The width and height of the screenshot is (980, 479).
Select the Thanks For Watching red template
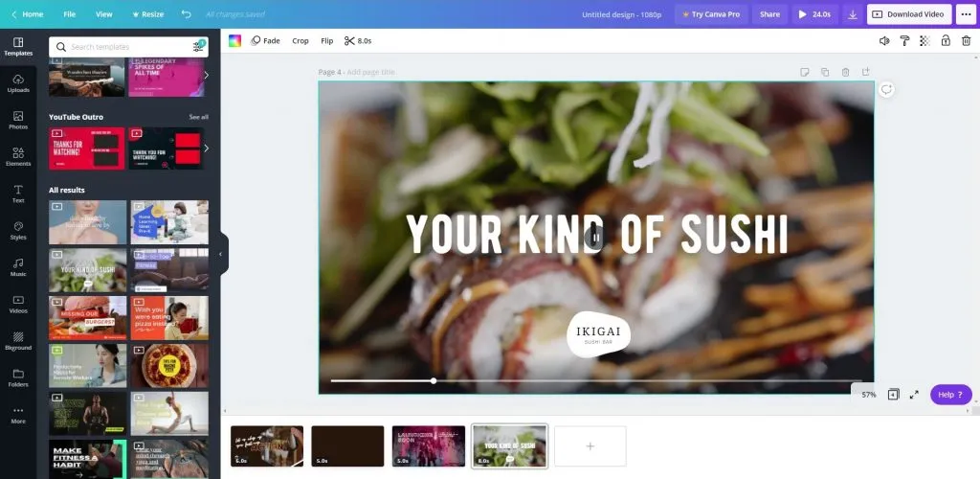click(87, 148)
